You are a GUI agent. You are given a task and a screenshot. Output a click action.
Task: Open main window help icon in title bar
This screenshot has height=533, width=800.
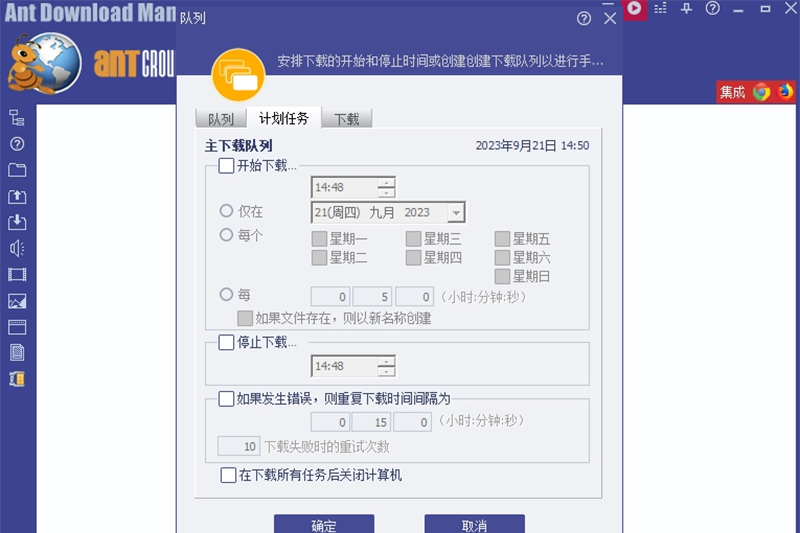click(712, 8)
